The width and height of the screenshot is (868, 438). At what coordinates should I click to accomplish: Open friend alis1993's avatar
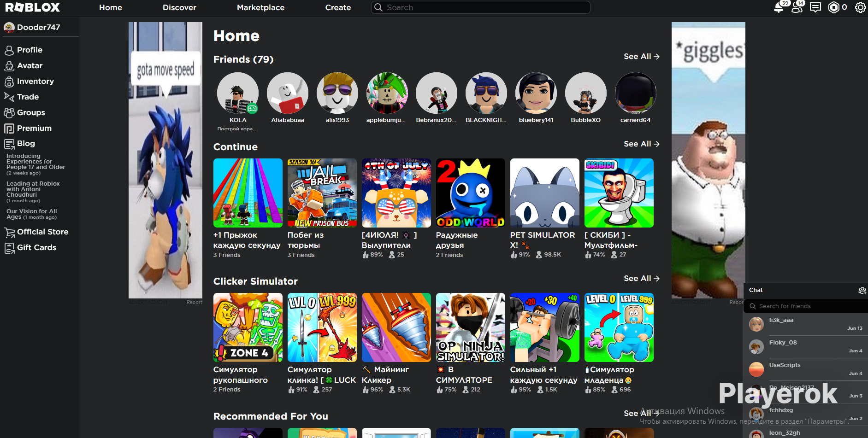pyautogui.click(x=337, y=93)
